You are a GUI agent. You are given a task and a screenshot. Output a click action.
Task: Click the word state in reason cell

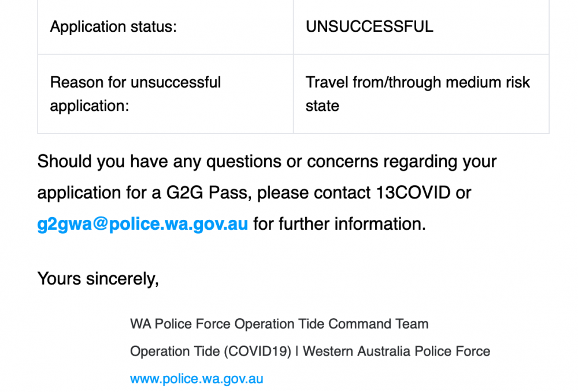[322, 106]
